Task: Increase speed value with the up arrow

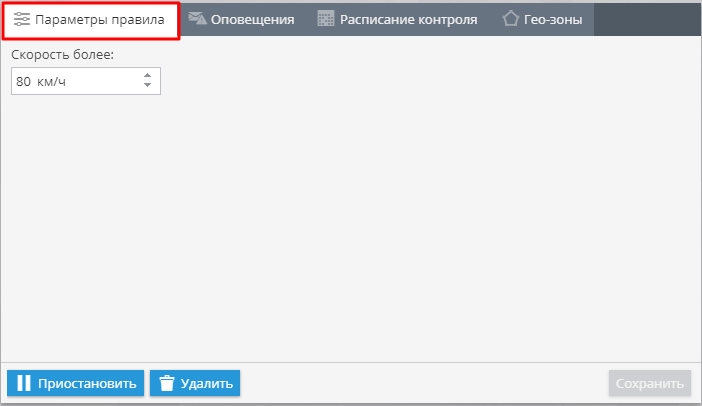Action: click(x=147, y=76)
